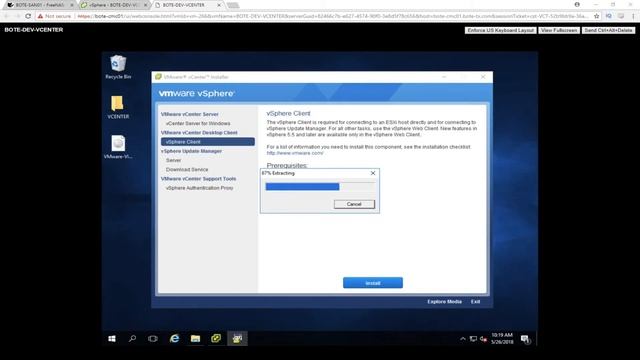Select vSphere Authentication Proxy
The width and height of the screenshot is (640, 360).
[199, 188]
